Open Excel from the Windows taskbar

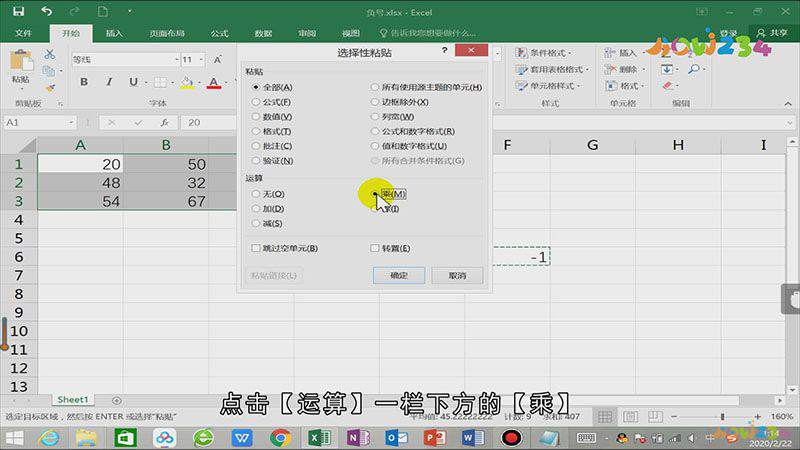(319, 438)
